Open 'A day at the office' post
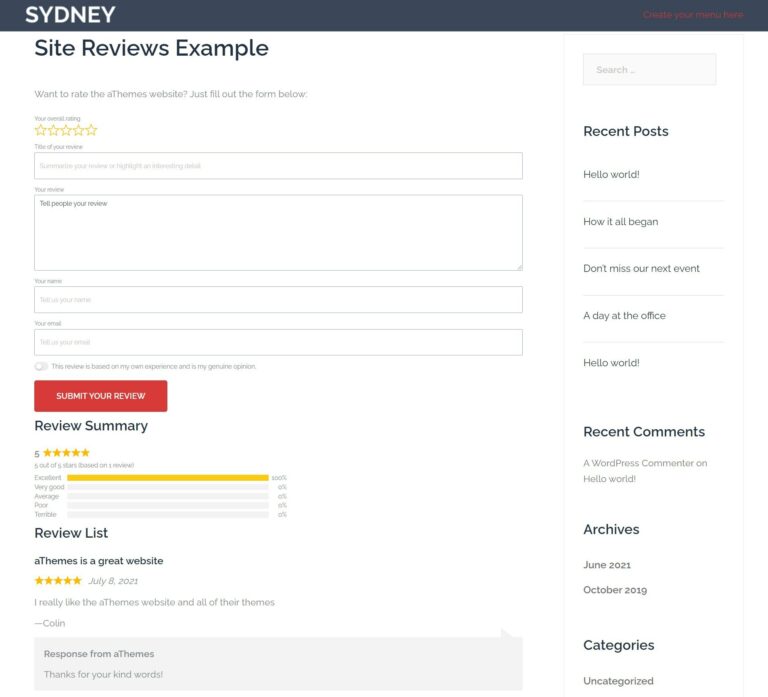 tap(624, 316)
